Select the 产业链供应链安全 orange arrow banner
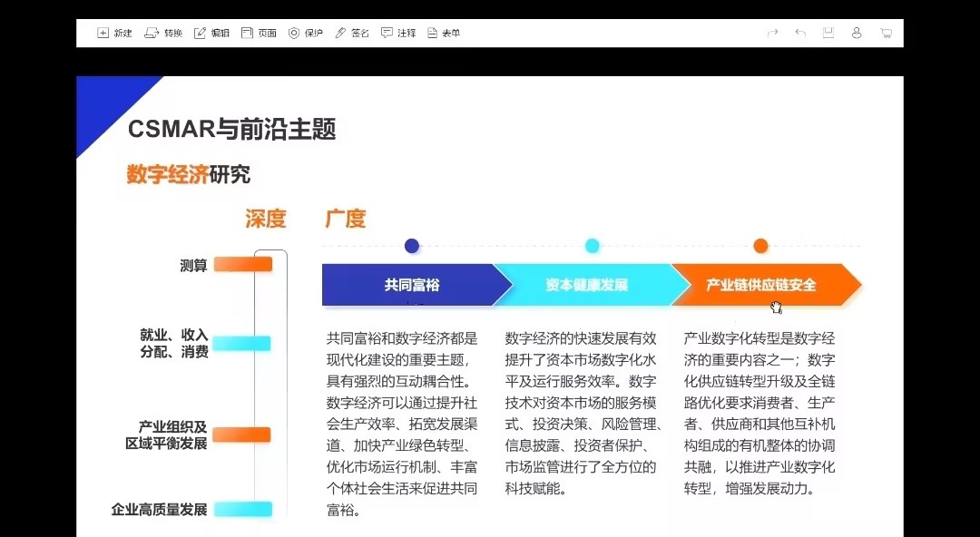 coord(762,285)
